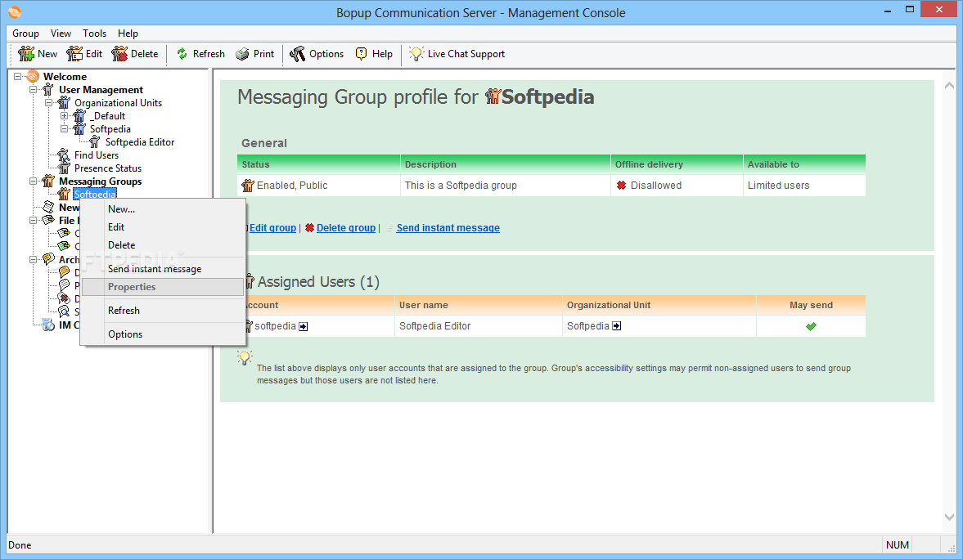Click the NUM indicator in status bar

point(898,545)
